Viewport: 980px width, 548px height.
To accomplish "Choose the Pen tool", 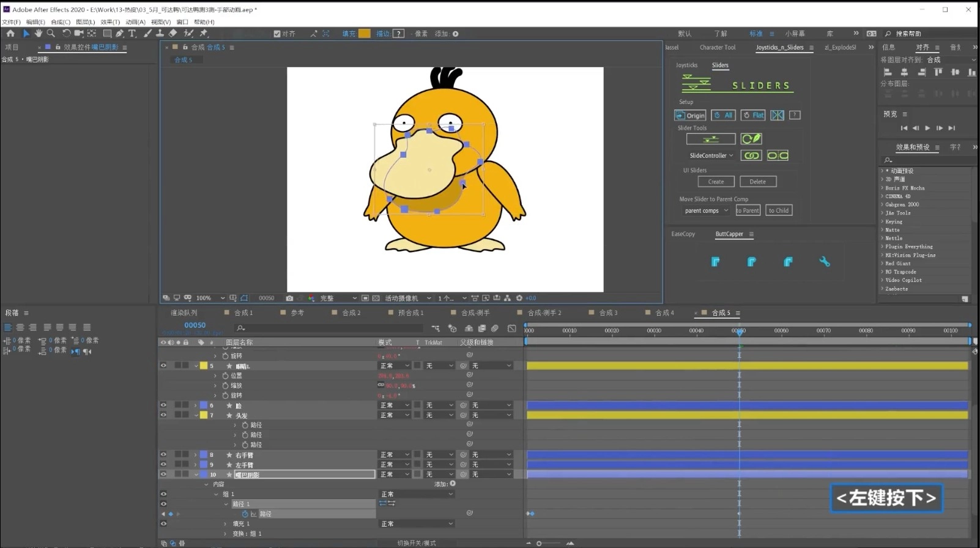I will 120,34.
